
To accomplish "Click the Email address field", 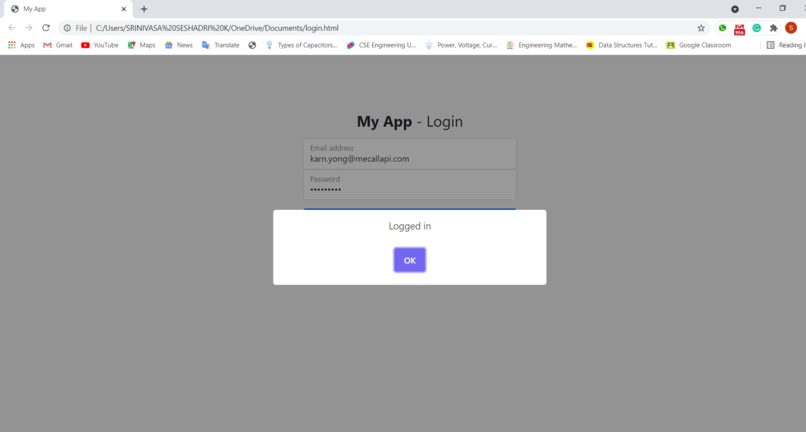I will click(x=410, y=154).
